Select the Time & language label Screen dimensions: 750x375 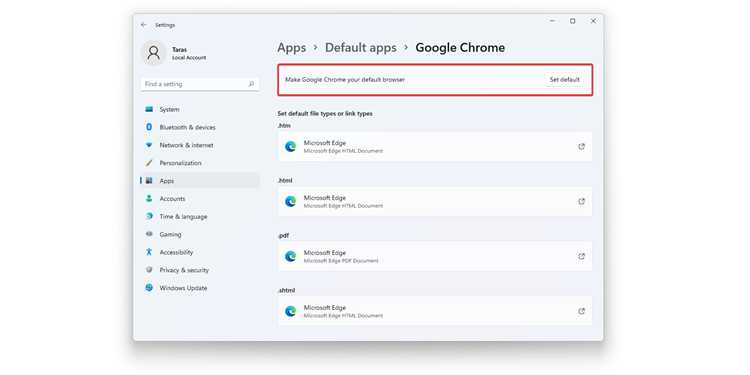(184, 217)
